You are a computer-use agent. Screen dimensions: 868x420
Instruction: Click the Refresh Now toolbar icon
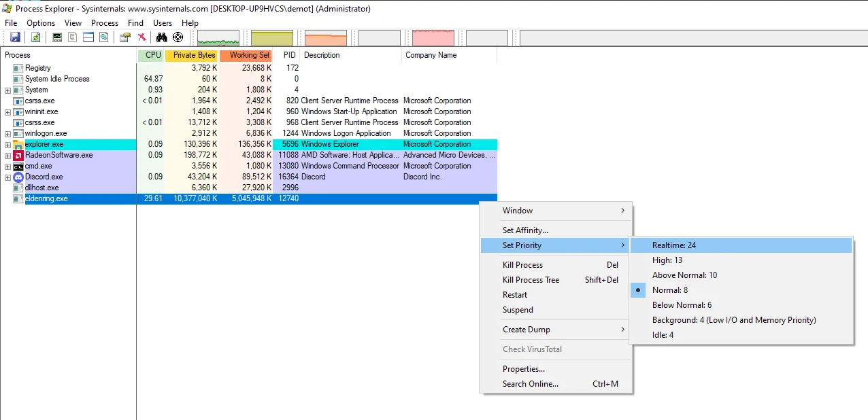[x=35, y=37]
